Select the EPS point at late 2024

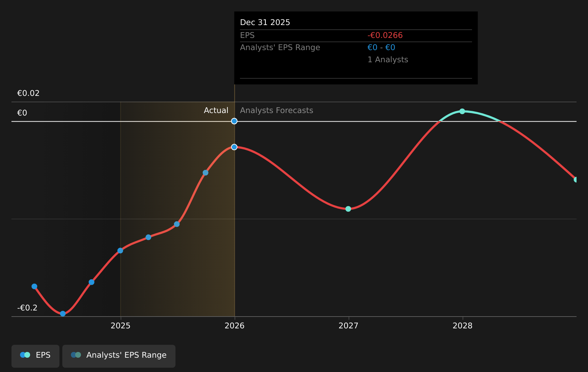click(91, 282)
